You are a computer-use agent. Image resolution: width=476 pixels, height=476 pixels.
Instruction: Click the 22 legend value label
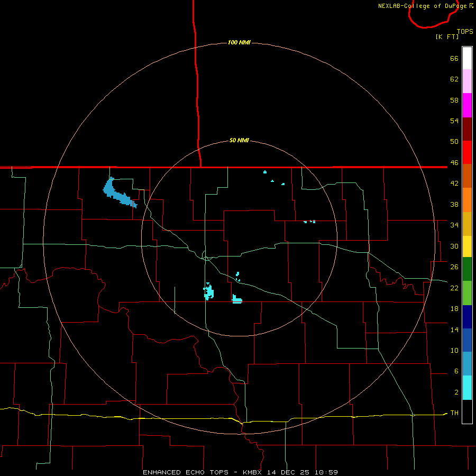454,288
